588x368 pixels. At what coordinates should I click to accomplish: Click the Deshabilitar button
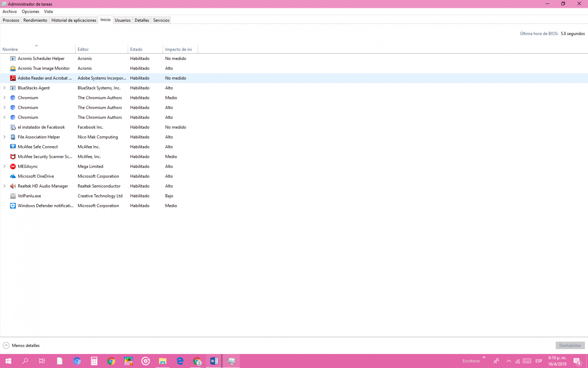570,345
